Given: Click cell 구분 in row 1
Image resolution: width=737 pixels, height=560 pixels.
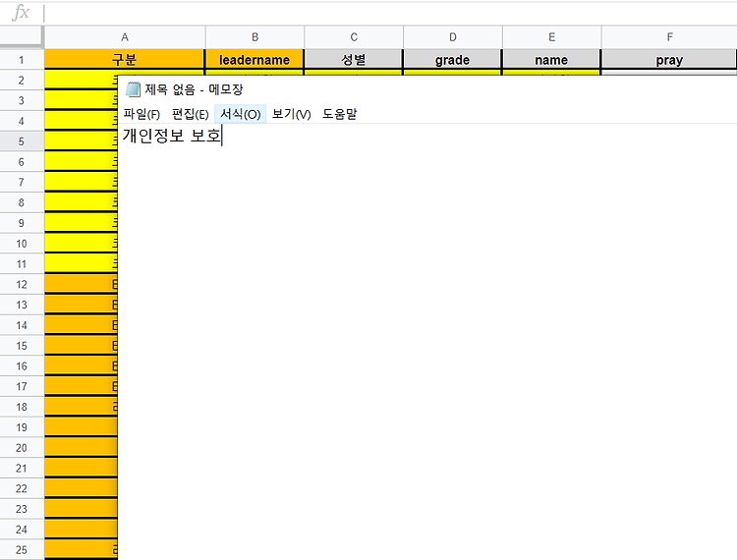Looking at the screenshot, I should 125,60.
